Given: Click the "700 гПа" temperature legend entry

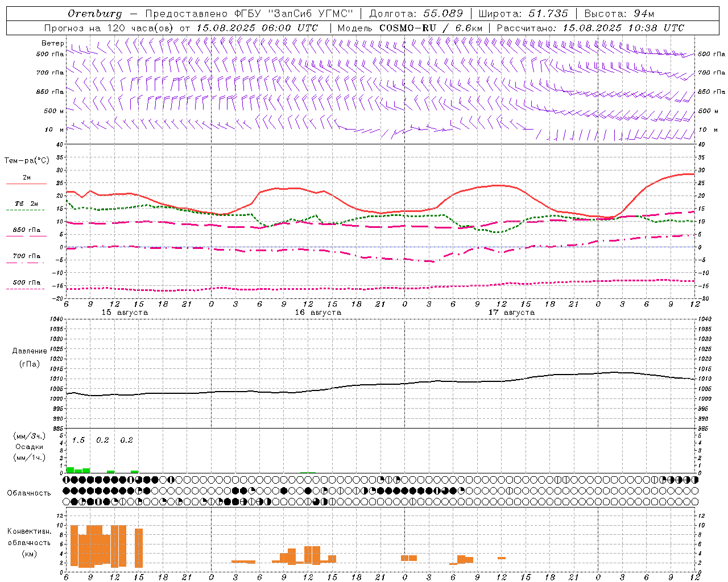Looking at the screenshot, I should tap(27, 256).
